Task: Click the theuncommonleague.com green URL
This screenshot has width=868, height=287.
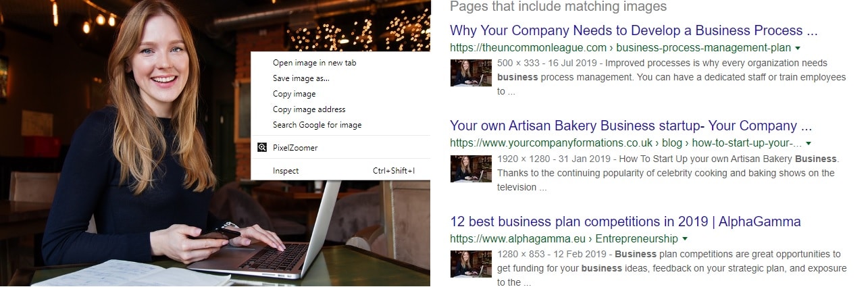Action: point(528,48)
